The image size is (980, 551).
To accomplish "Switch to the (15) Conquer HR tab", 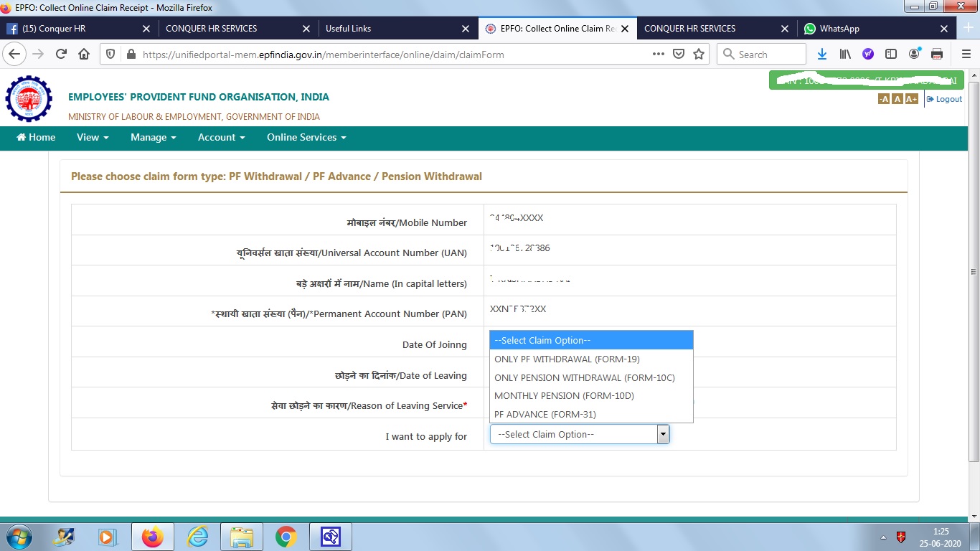I will pyautogui.click(x=79, y=29).
